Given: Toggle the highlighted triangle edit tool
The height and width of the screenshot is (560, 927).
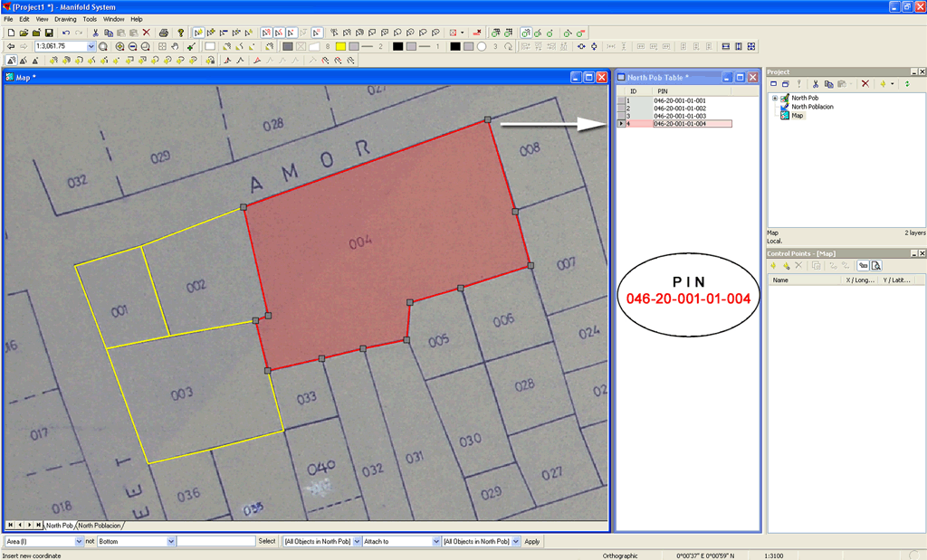Looking at the screenshot, I should [x=11, y=61].
